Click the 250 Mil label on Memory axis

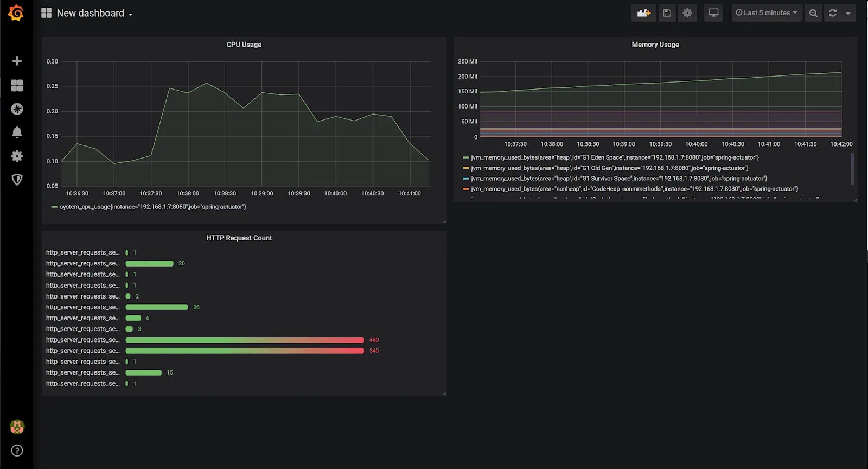[467, 61]
